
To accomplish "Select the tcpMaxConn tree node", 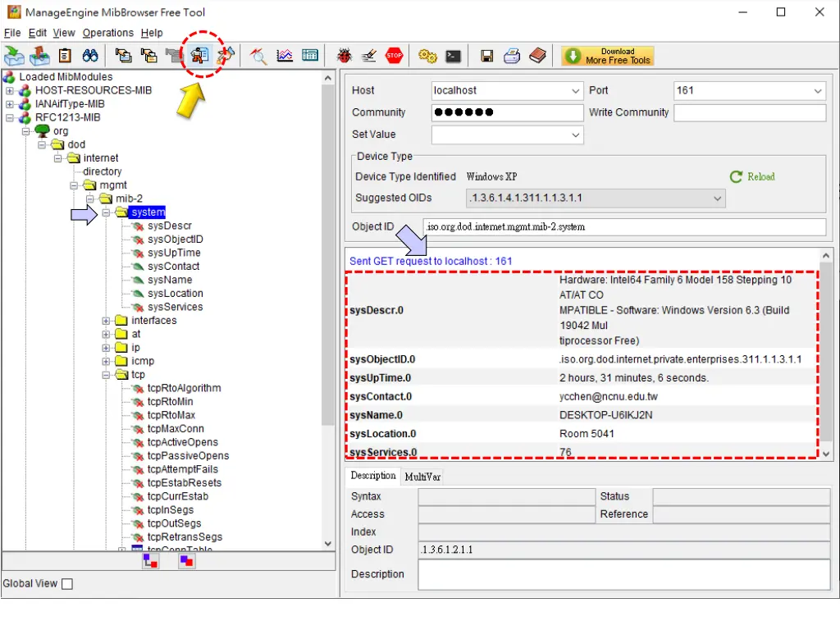I will point(176,429).
